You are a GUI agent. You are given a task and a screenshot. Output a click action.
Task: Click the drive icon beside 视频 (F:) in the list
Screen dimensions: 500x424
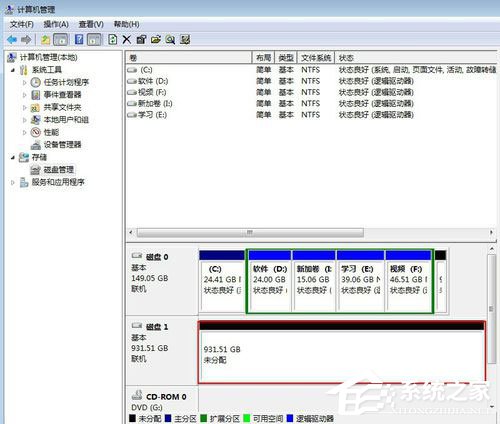tap(132, 92)
